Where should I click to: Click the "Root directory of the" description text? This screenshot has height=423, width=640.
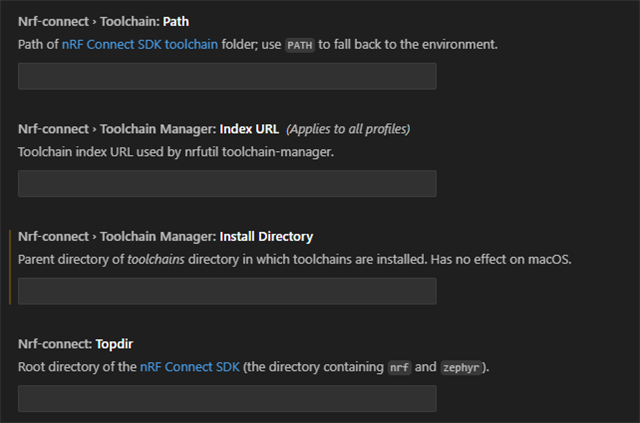77,367
